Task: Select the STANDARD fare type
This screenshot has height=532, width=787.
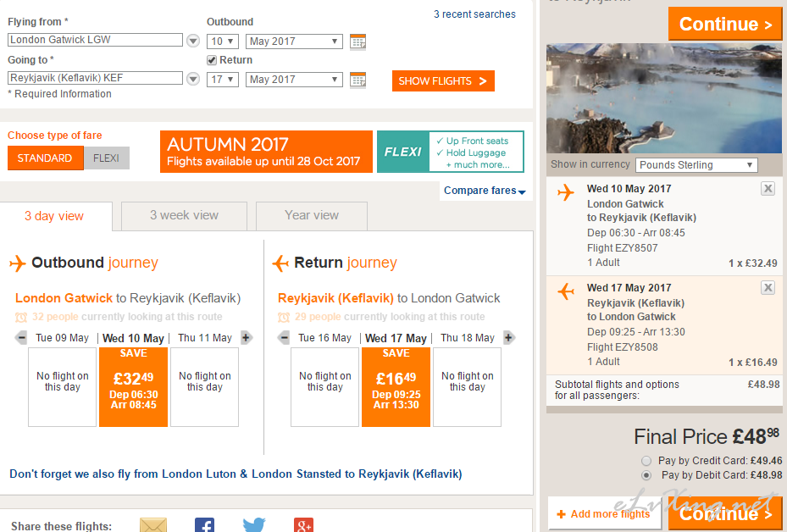Action: pyautogui.click(x=45, y=158)
